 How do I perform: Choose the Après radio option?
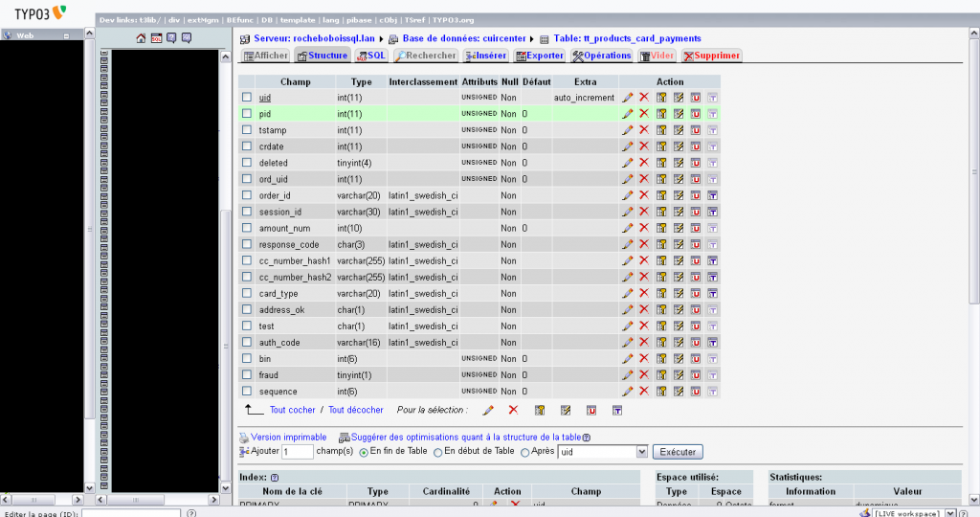pyautogui.click(x=525, y=452)
